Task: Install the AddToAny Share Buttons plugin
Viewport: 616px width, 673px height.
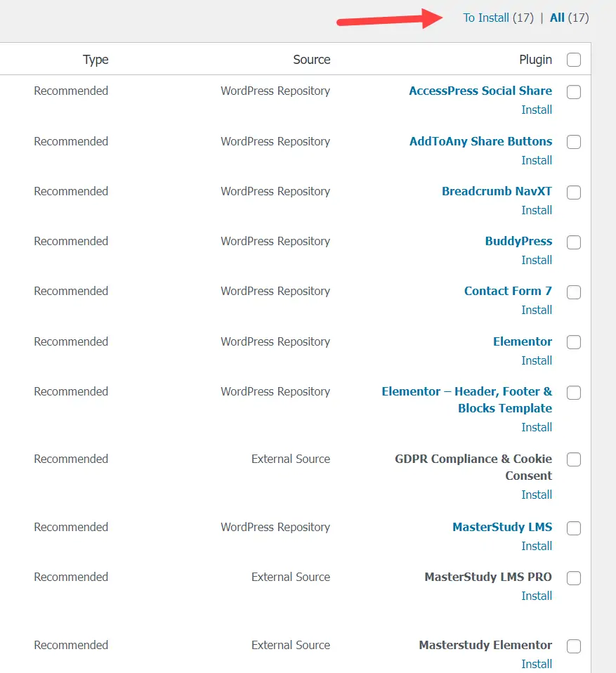Action: 537,160
